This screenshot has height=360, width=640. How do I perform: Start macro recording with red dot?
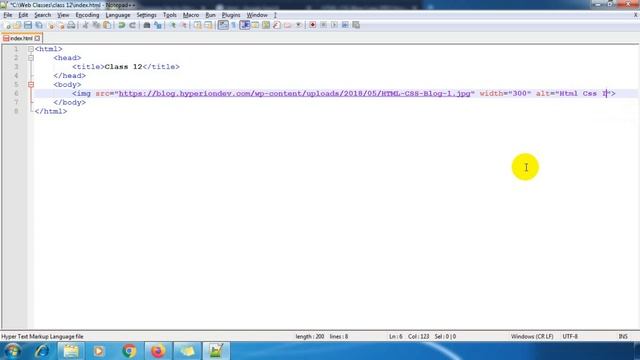[x=313, y=25]
